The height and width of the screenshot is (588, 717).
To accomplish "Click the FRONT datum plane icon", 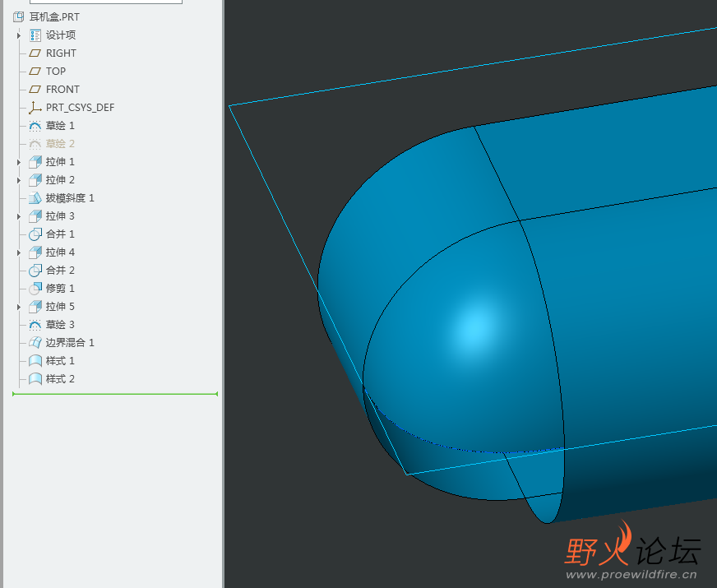I will coord(35,89).
